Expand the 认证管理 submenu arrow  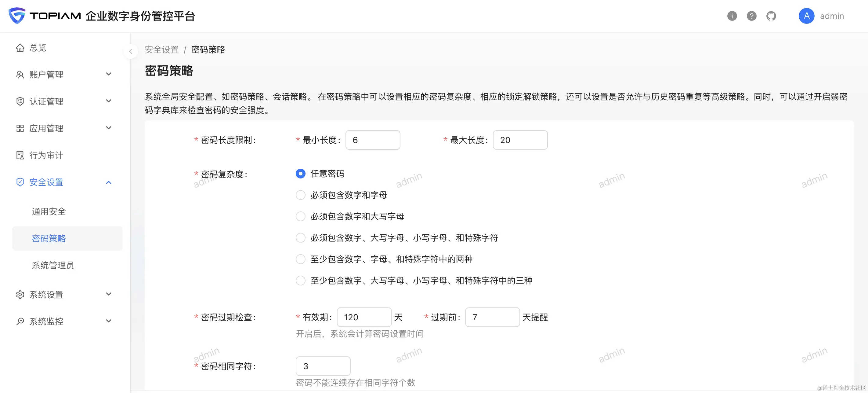109,101
